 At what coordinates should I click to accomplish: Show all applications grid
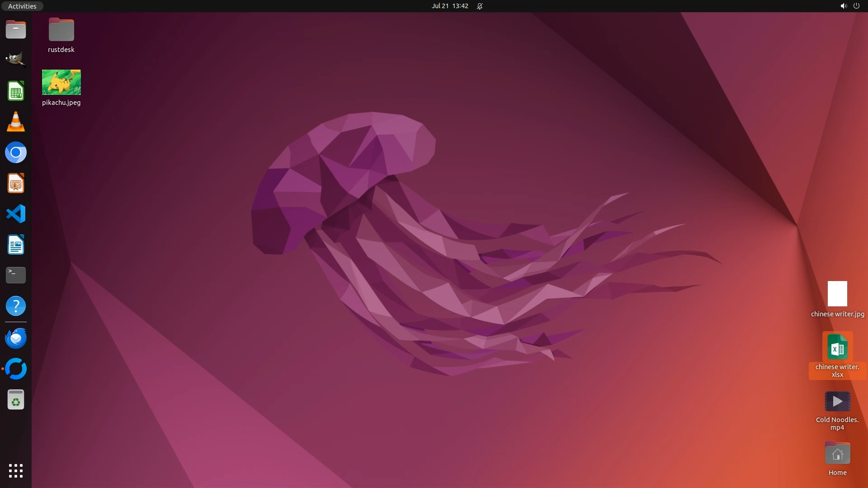coord(16,471)
